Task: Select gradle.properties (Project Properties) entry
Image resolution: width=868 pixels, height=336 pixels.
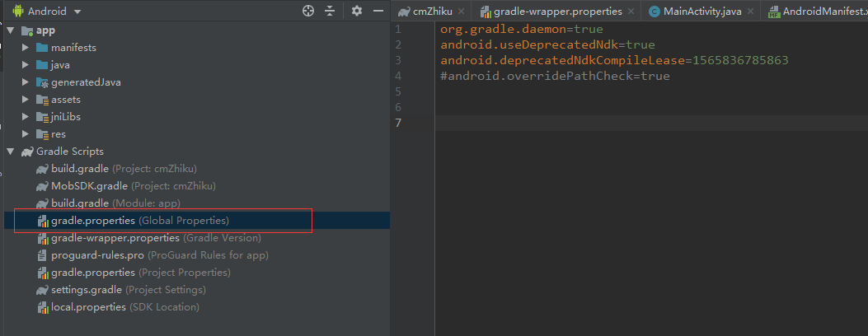Action: 134,273
